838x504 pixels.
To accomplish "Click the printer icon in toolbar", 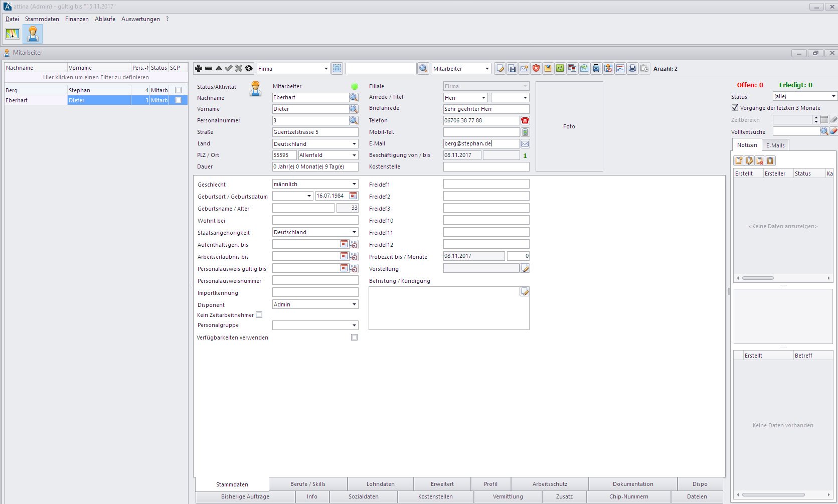I will [x=632, y=69].
